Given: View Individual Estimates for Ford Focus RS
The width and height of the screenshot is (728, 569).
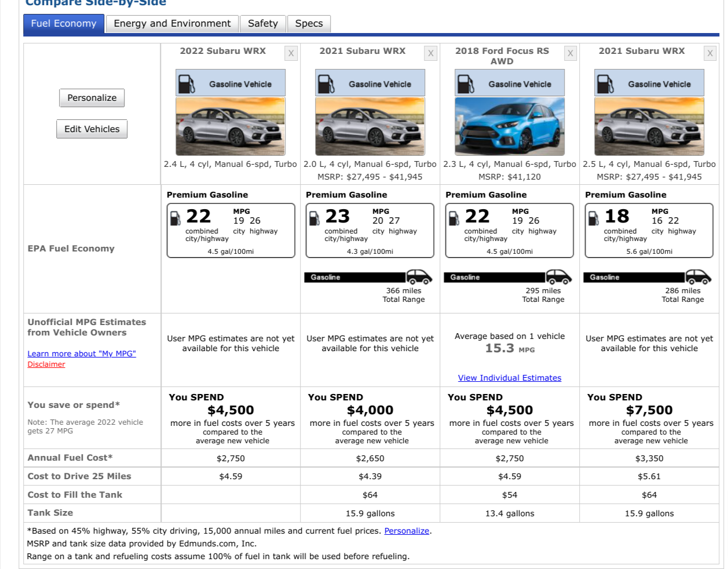Looking at the screenshot, I should coord(509,378).
